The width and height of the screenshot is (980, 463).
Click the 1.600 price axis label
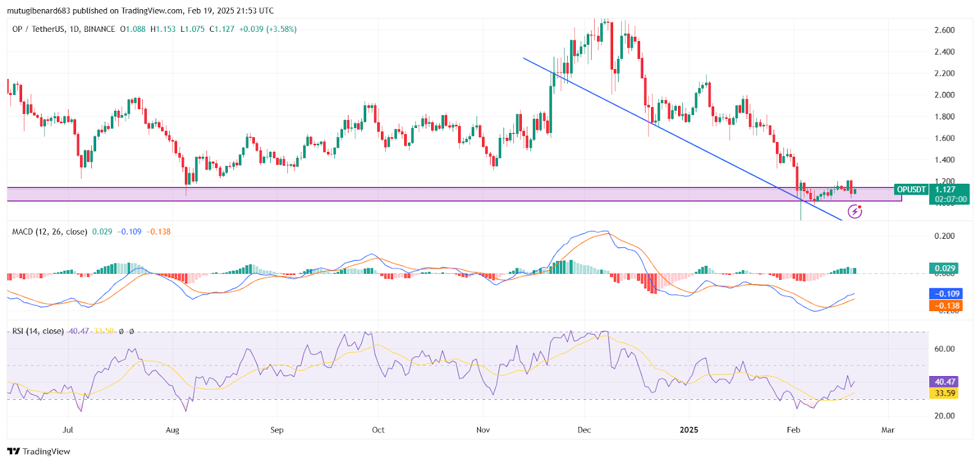point(944,138)
